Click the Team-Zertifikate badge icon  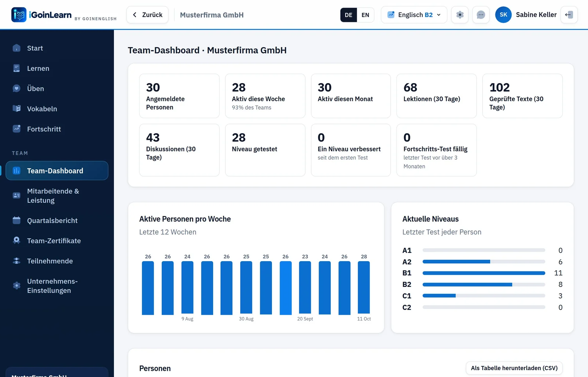[17, 241]
